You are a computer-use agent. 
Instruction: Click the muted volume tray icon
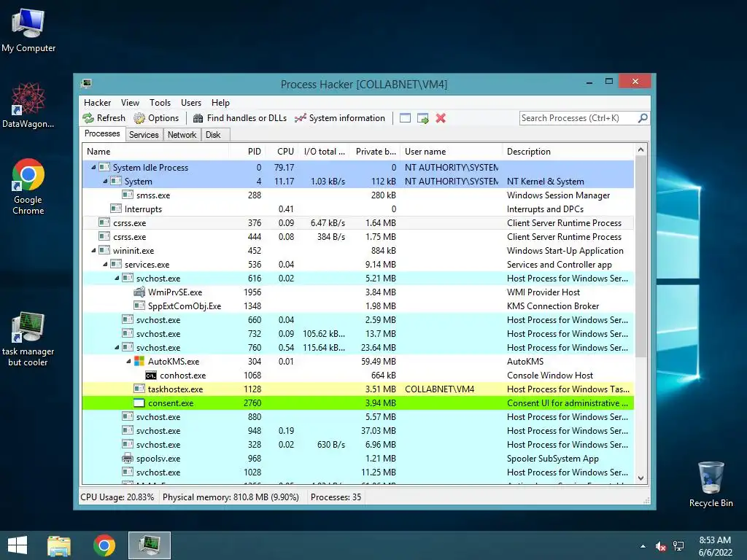[x=661, y=546]
